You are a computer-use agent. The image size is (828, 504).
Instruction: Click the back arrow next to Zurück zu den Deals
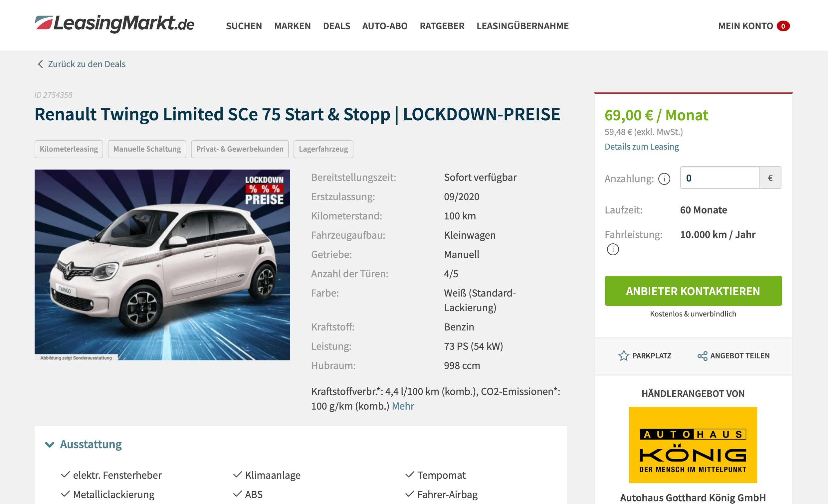click(40, 64)
